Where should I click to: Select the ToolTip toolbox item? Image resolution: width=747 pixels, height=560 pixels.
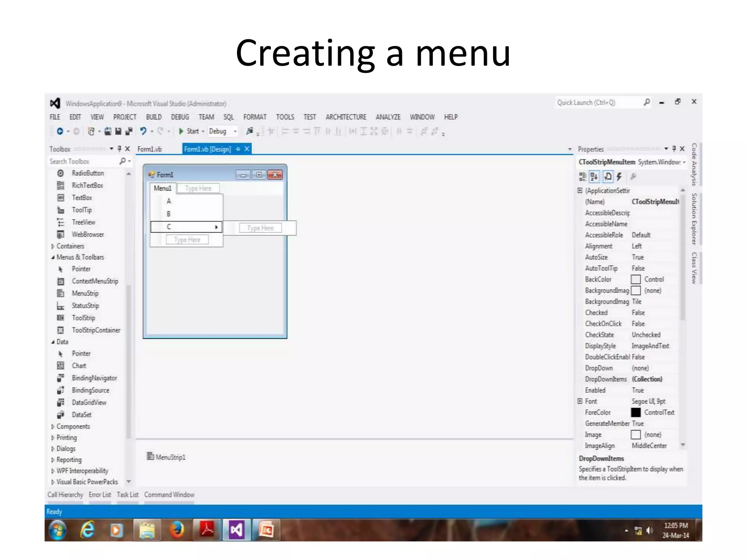[x=82, y=210]
